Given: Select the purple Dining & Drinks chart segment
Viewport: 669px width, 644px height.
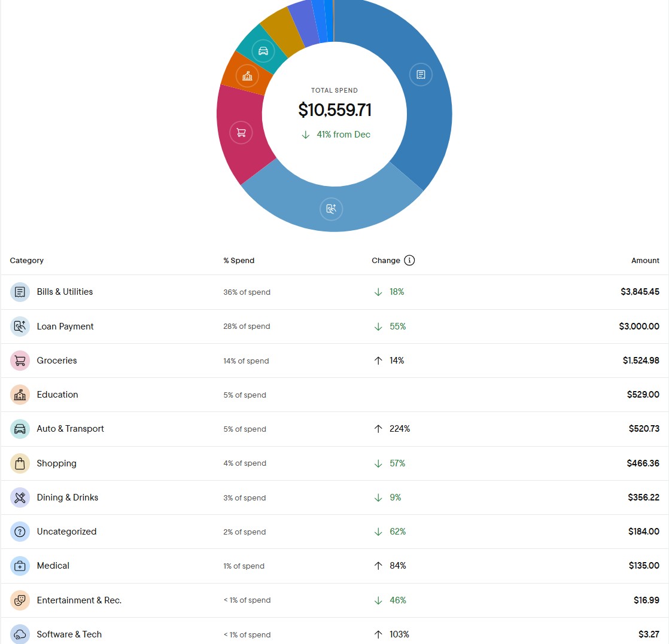Looking at the screenshot, I should (305, 22).
